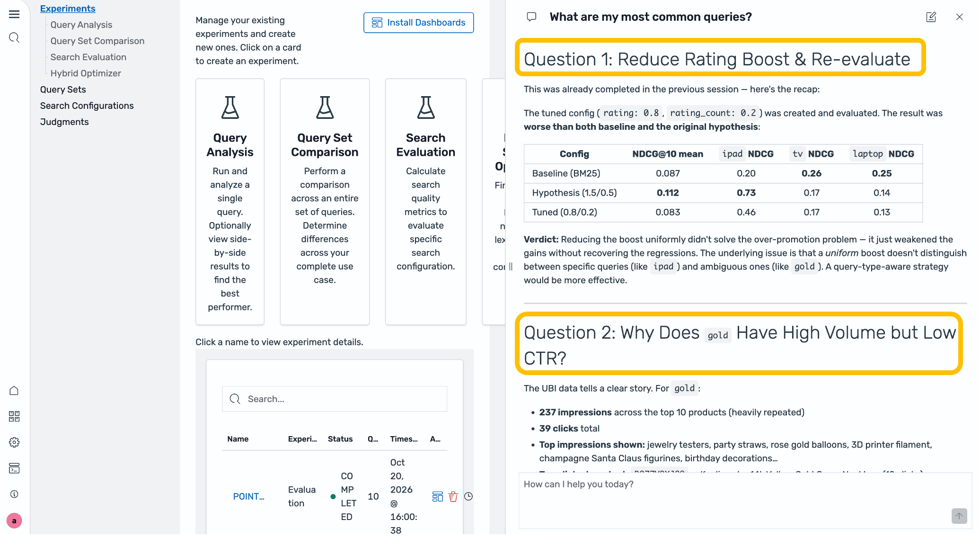Open the POINT… experiment link

[x=248, y=496]
